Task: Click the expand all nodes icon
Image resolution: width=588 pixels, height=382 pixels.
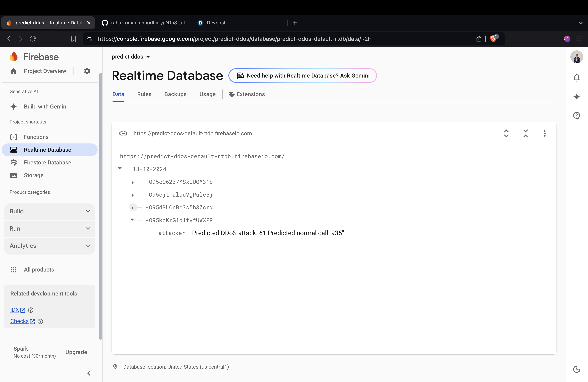Action: pos(506,133)
